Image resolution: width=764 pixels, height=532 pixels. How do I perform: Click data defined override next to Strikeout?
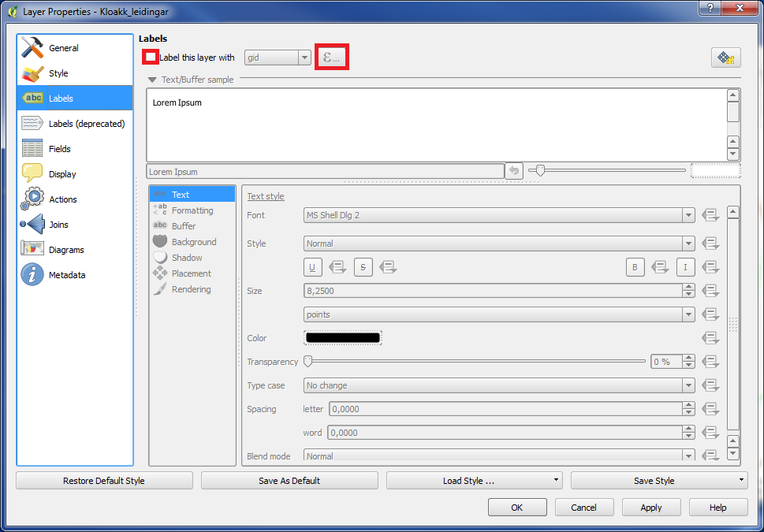pyautogui.click(x=389, y=267)
